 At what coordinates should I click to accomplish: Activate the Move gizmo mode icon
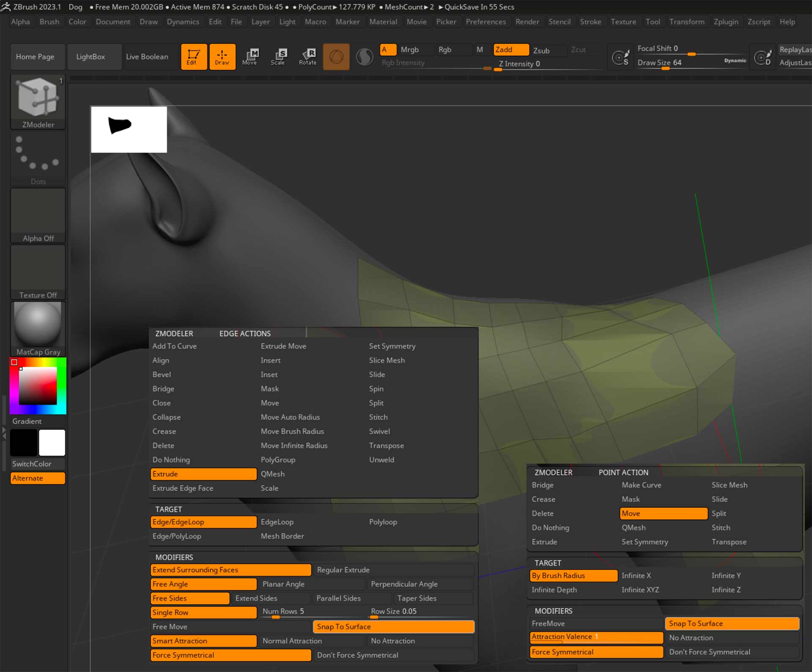[250, 57]
